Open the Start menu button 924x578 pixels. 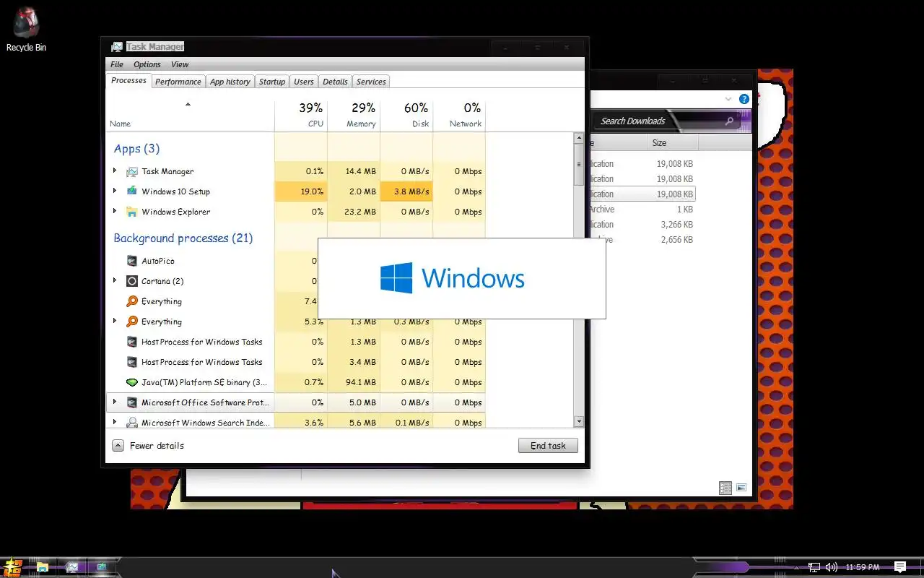[12, 567]
